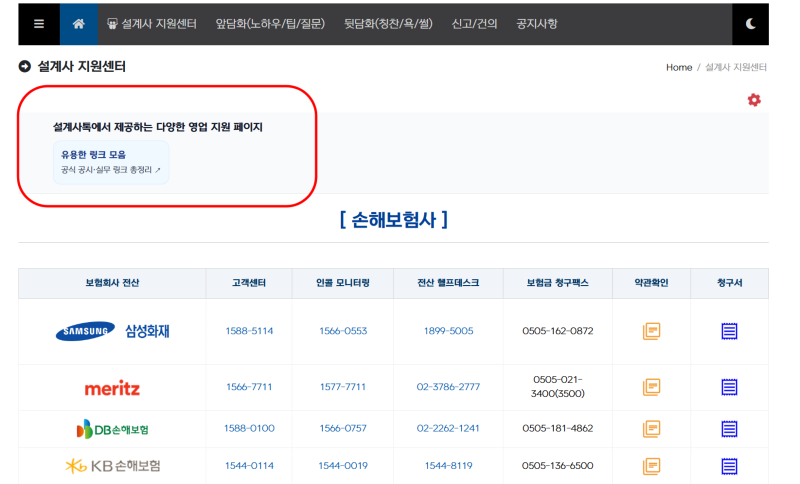Image resolution: width=800 pixels, height=484 pixels.
Task: Click 약관확인 column header
Action: tap(652, 283)
